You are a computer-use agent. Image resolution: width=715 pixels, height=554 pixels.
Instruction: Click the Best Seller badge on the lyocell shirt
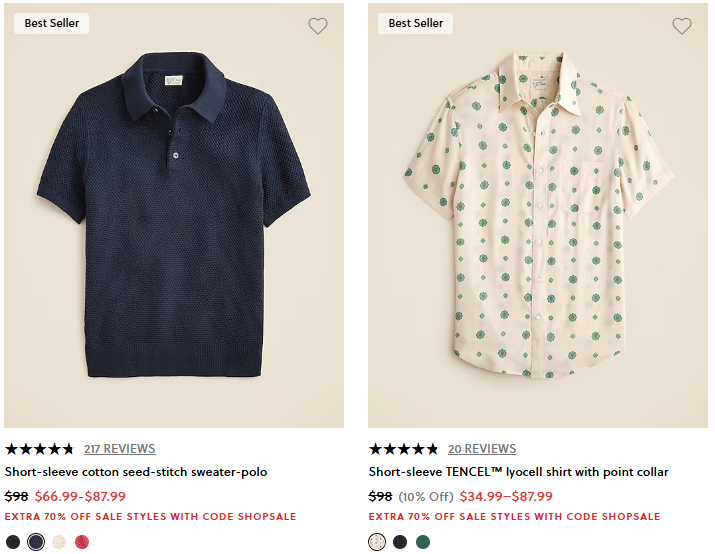tap(416, 23)
